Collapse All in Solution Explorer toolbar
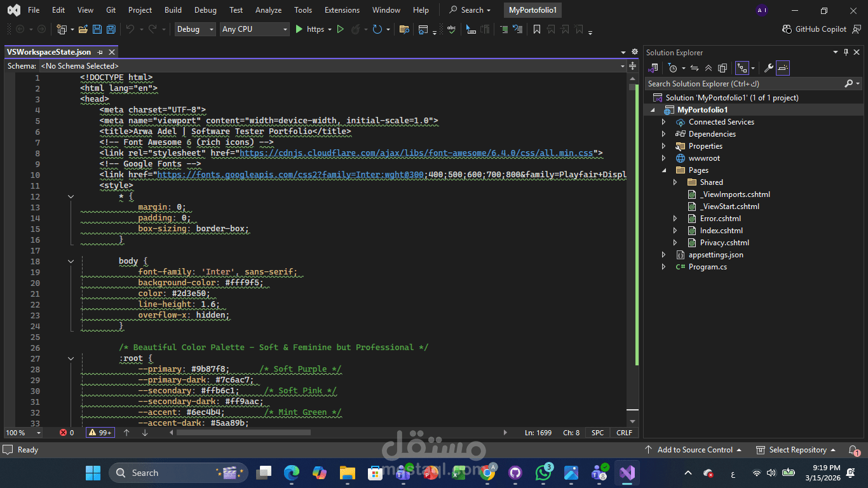Image resolution: width=868 pixels, height=488 pixels. (709, 68)
